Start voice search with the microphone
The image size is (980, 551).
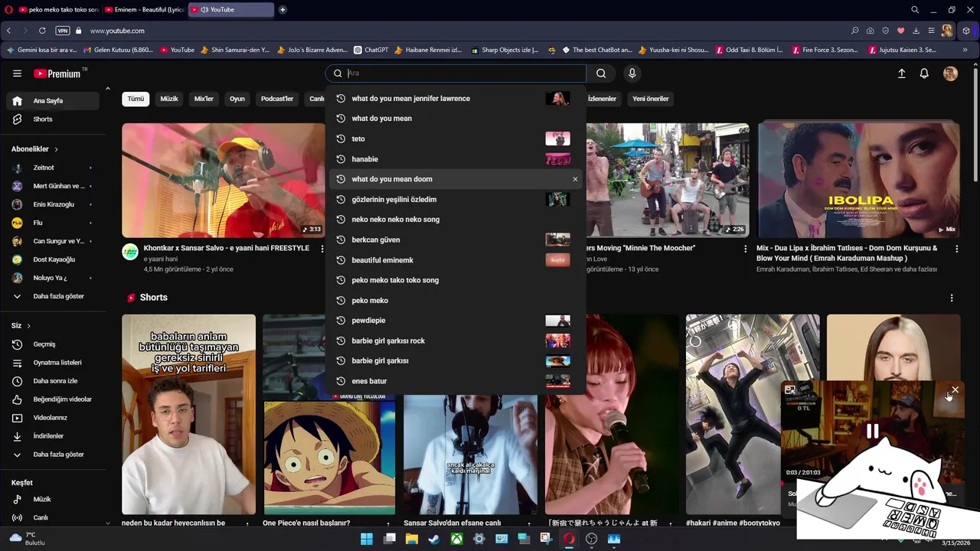point(632,73)
